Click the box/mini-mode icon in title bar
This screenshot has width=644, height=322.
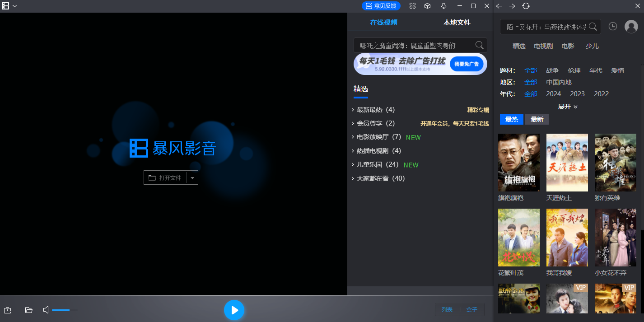427,6
